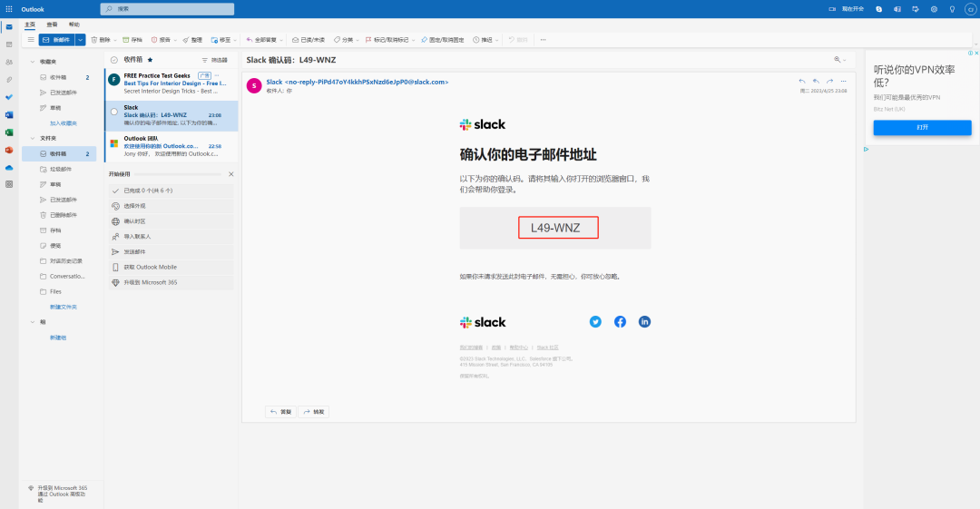Click the pin/unpin (固定/取消固定) icon
The image size is (980, 509).
pyautogui.click(x=425, y=40)
